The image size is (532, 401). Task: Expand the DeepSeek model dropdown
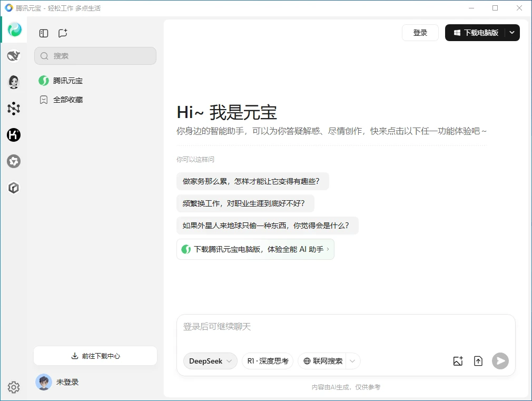tap(210, 361)
